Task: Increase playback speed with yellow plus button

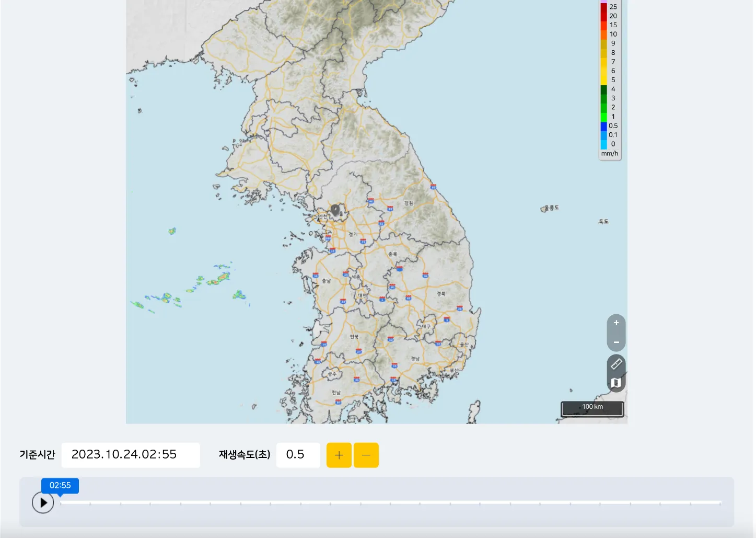Action: (x=339, y=455)
